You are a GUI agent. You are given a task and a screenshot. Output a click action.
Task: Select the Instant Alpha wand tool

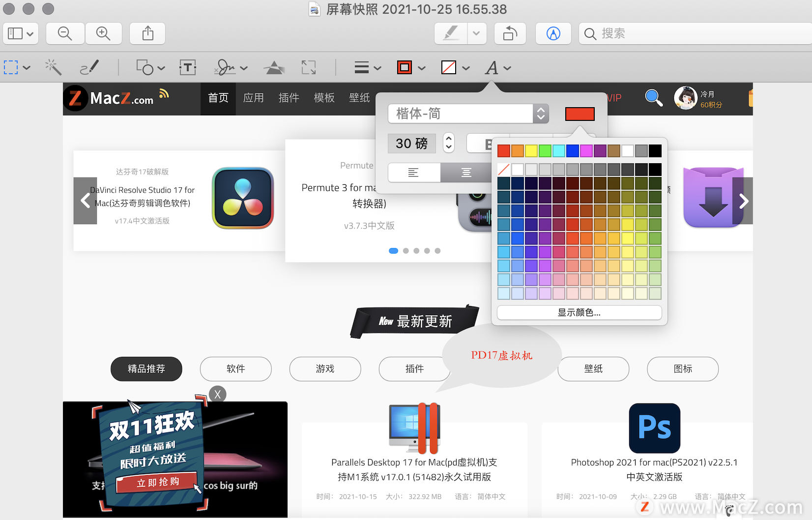(x=53, y=67)
